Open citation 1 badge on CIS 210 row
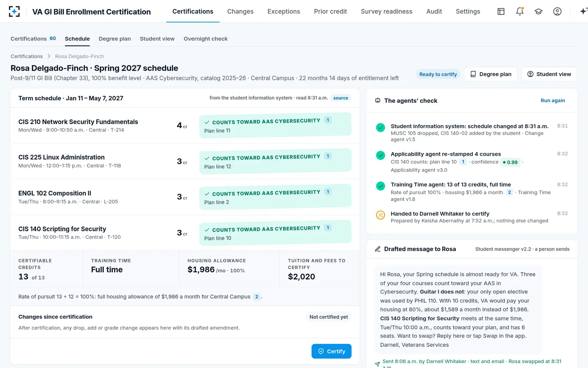The image size is (588, 368). [327, 120]
